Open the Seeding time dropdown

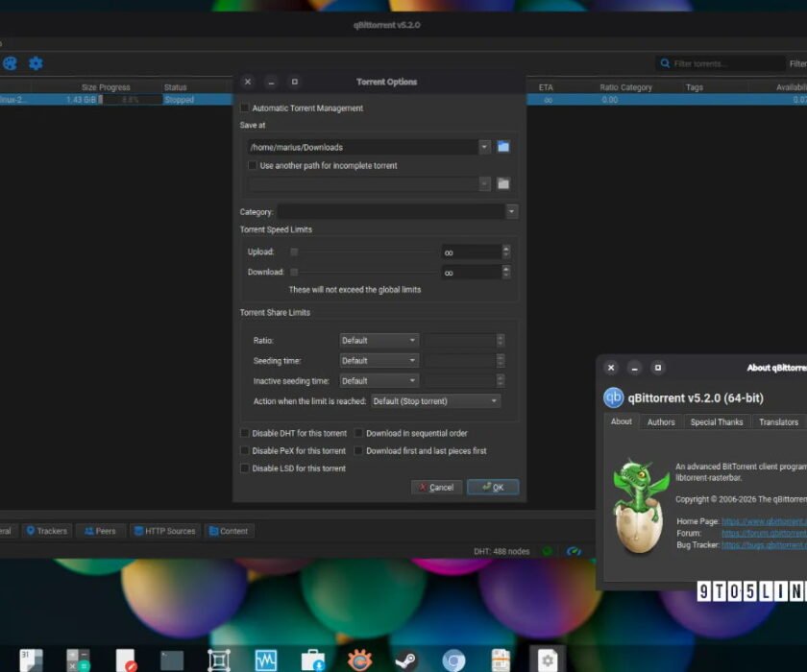(379, 360)
